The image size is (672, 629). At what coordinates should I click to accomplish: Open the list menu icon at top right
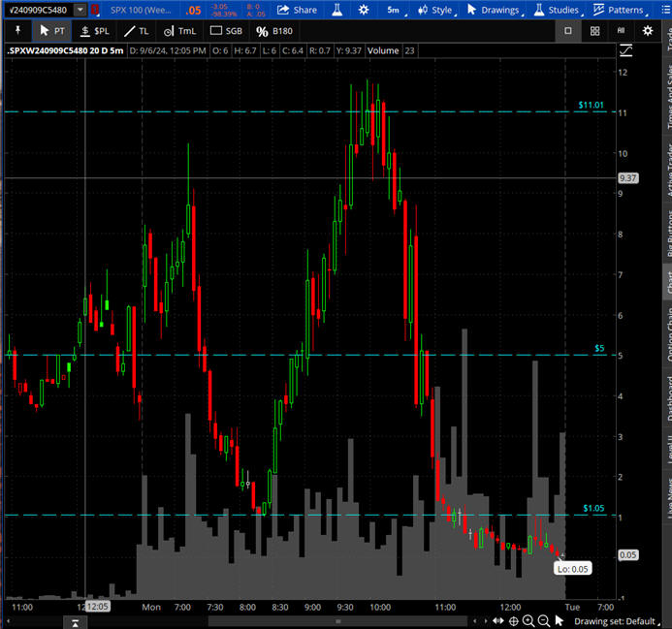[665, 10]
